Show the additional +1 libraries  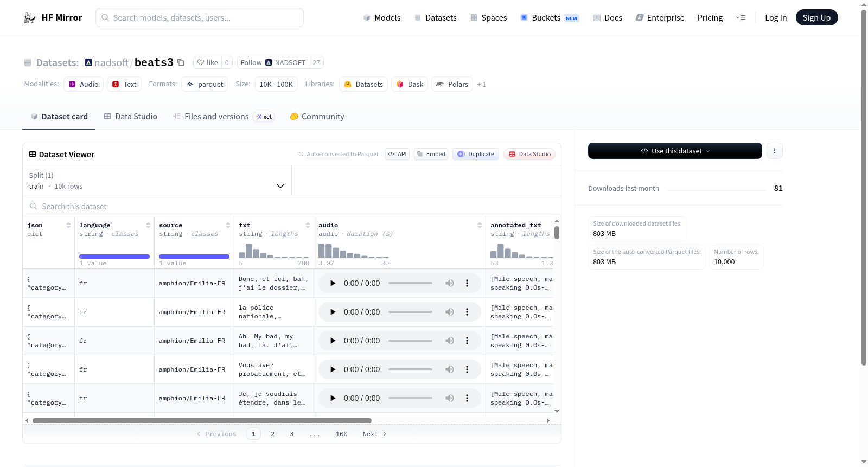tap(482, 85)
